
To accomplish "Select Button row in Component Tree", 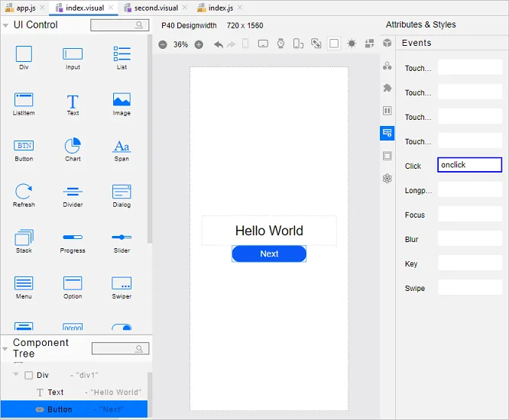I will point(74,409).
